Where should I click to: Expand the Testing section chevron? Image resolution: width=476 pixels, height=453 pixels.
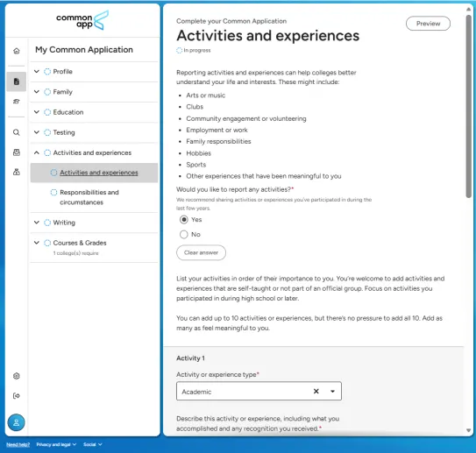point(37,132)
